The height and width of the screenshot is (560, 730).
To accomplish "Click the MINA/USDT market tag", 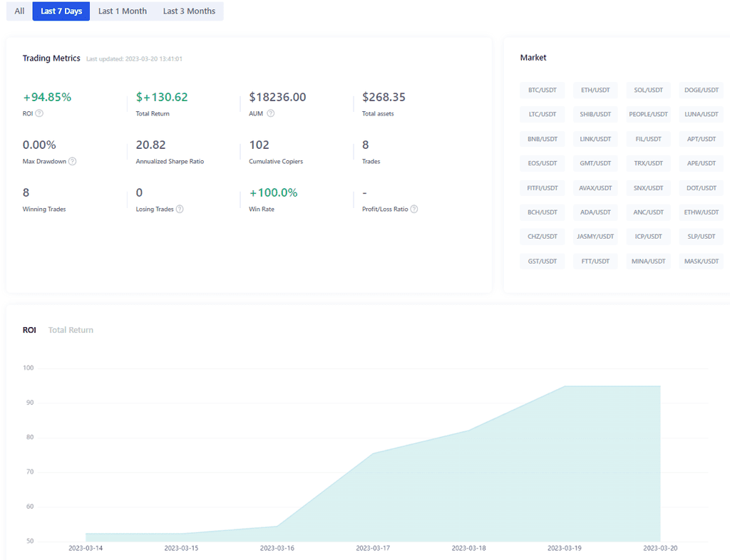I will tap(648, 261).
